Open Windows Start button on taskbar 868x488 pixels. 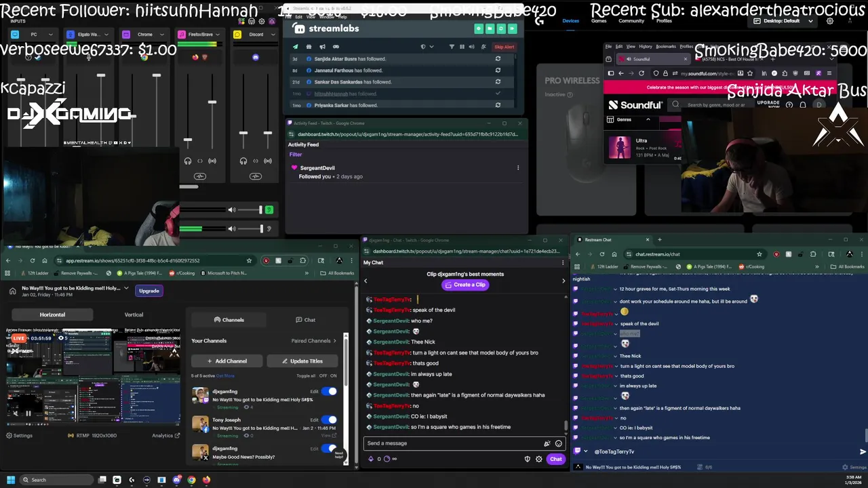(10, 480)
